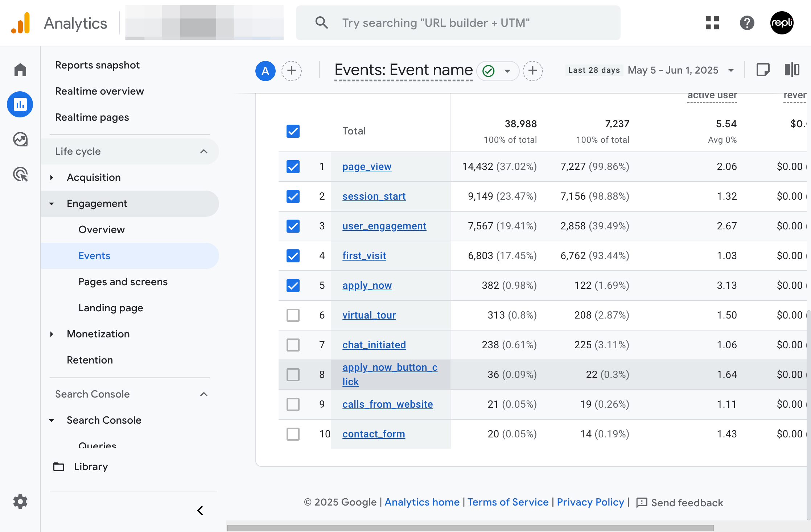This screenshot has width=811, height=532.
Task: Open the Insights note icon
Action: [x=763, y=70]
